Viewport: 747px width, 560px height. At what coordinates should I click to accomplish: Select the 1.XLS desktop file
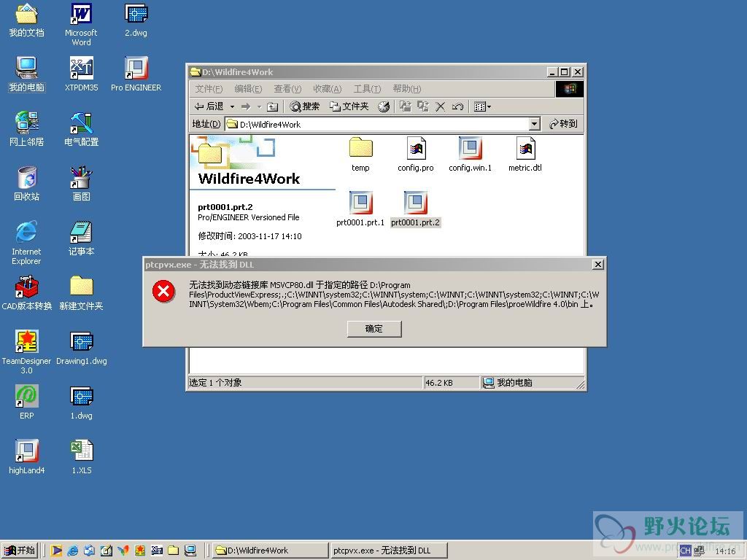coord(82,456)
